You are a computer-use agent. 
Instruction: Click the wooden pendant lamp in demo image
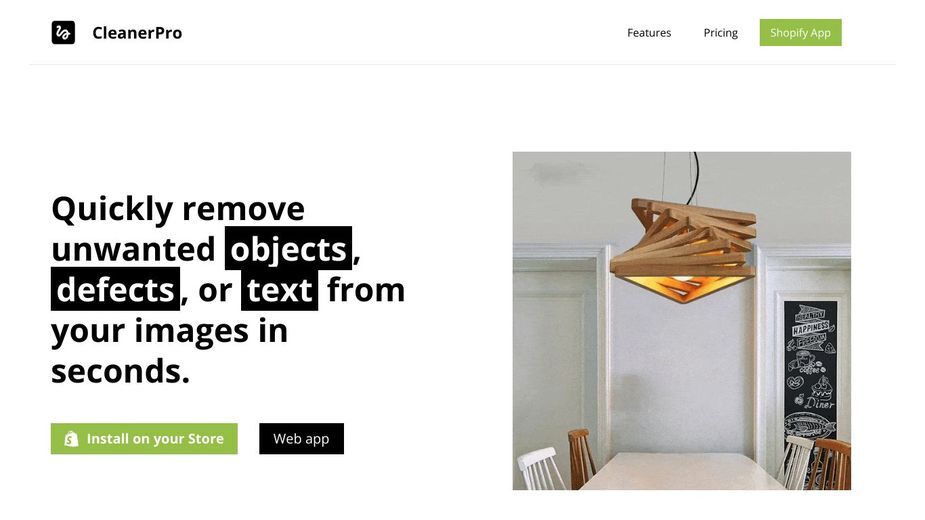684,248
